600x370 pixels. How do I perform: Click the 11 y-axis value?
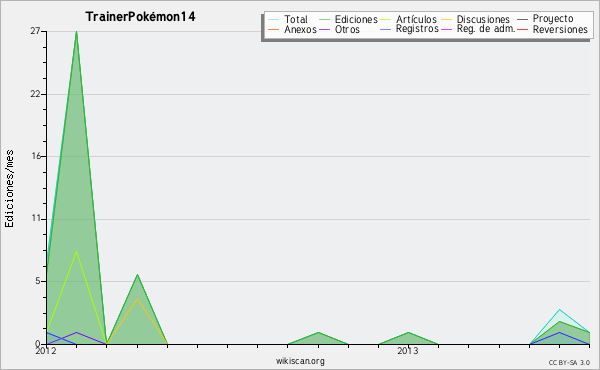36,218
